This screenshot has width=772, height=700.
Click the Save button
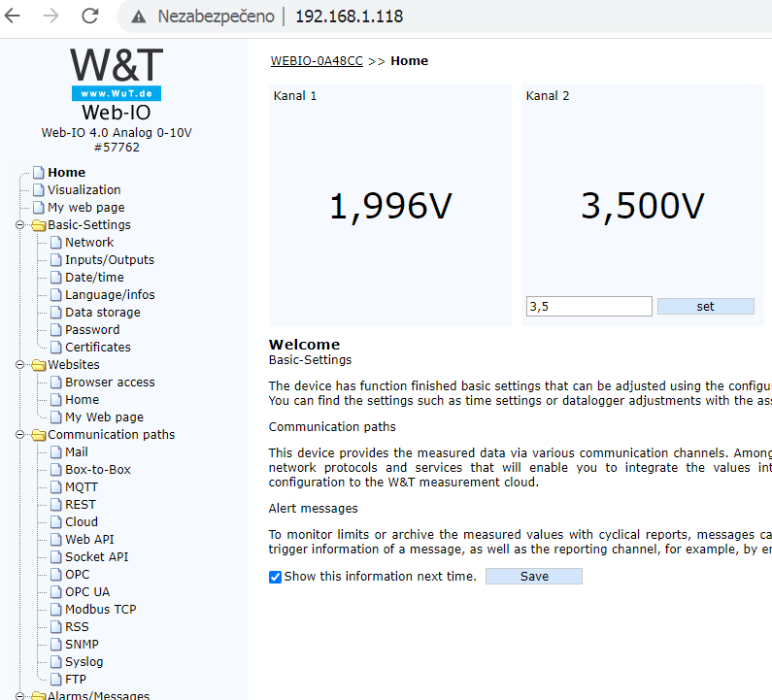[534, 577]
